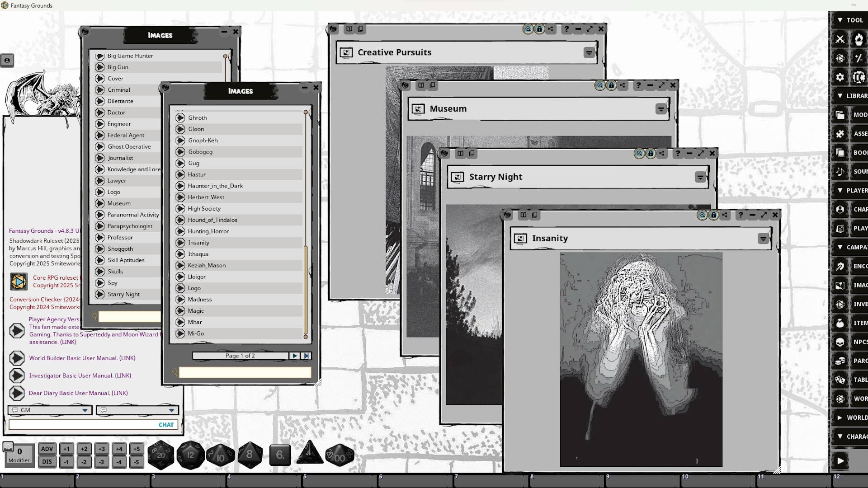Open the Insanity window options menu
Screen dimensions: 868x488
tap(764, 238)
